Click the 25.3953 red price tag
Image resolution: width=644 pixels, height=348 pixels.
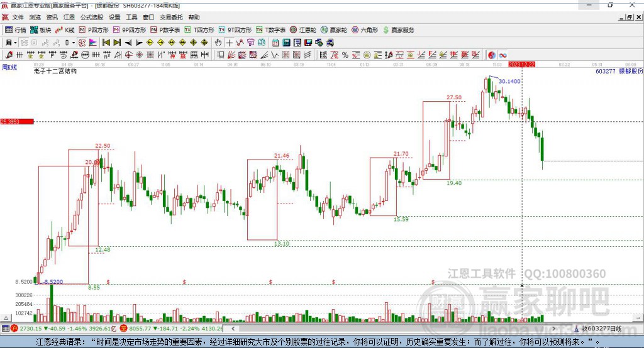[17, 121]
